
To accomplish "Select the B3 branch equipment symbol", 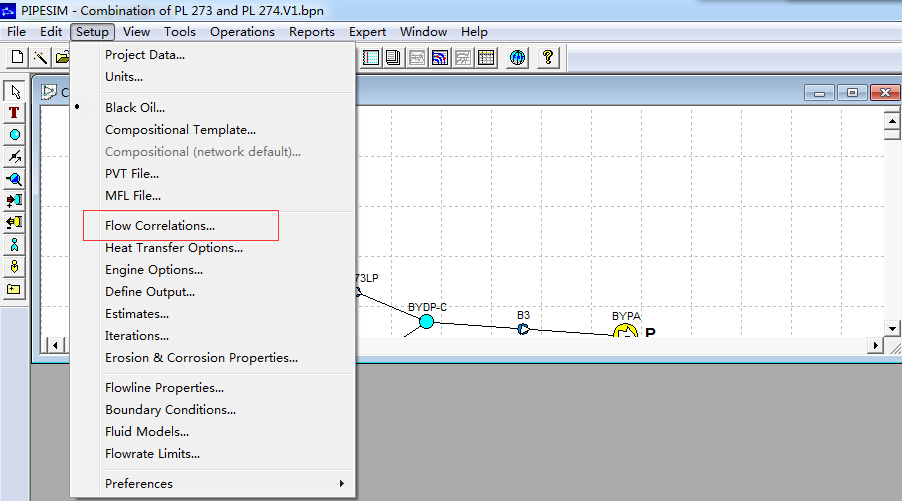I will [523, 329].
